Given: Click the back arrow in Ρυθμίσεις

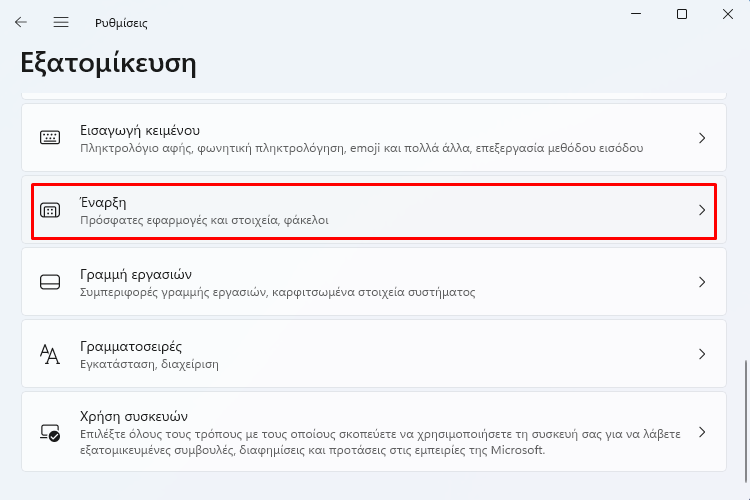Looking at the screenshot, I should [x=21, y=22].
